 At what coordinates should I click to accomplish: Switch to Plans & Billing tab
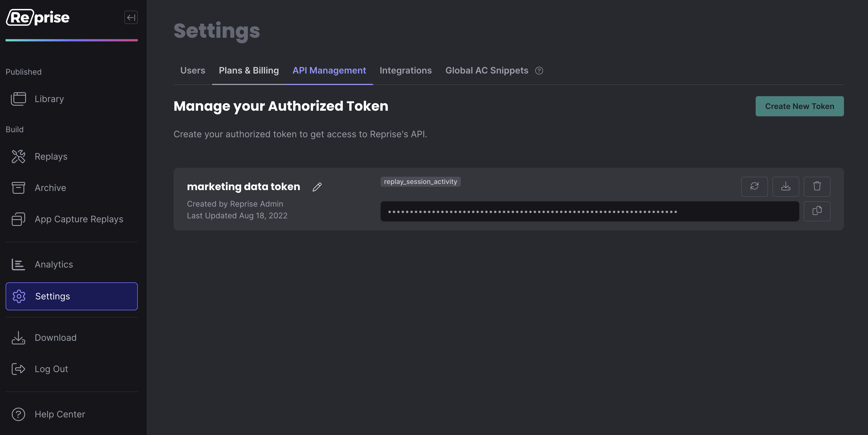[249, 70]
